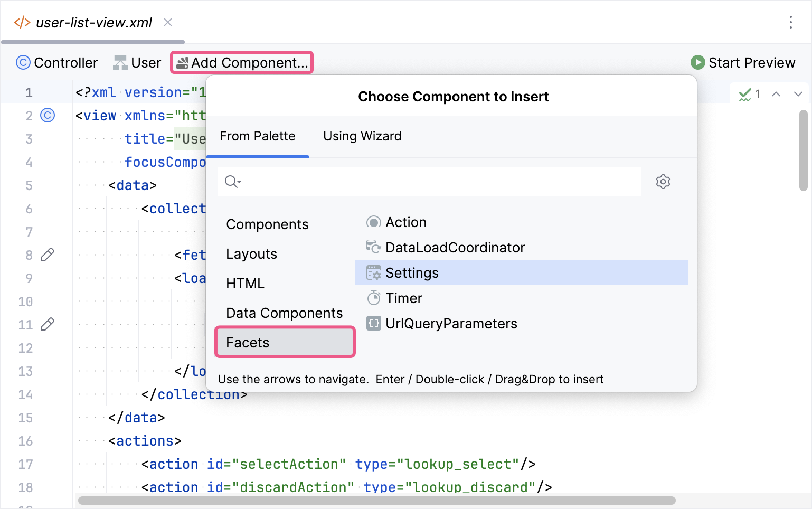Switch to the Using Wizard tab
This screenshot has height=509, width=812.
click(362, 136)
